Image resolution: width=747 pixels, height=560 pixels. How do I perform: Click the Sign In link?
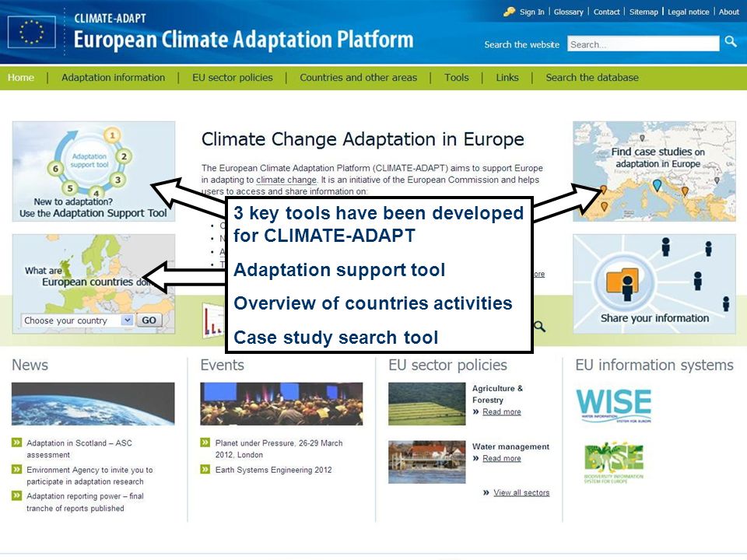[531, 12]
